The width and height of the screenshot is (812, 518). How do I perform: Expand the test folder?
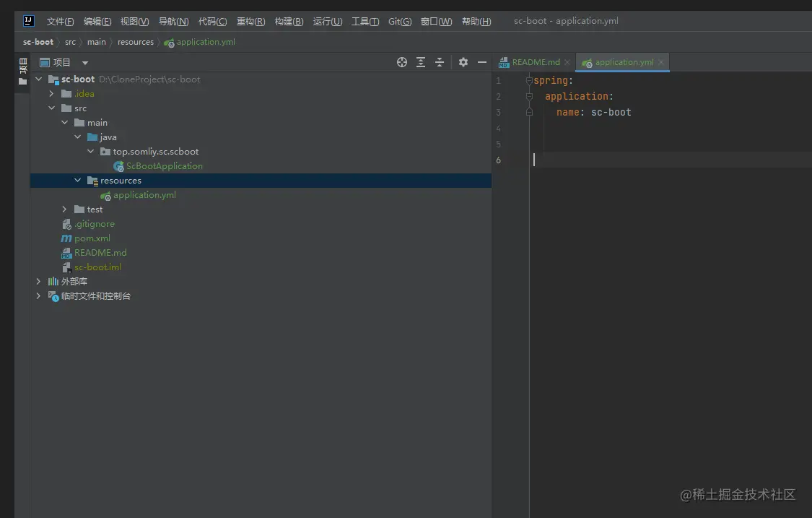point(64,210)
